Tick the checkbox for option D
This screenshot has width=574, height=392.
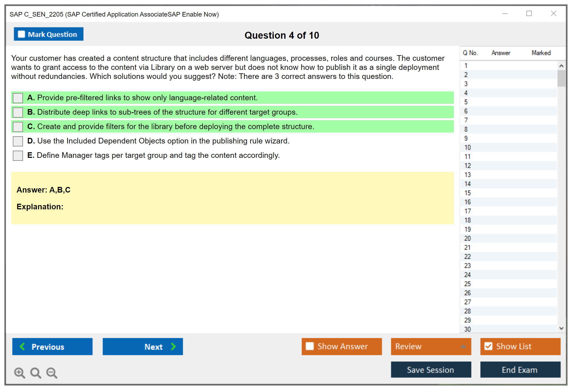pos(18,141)
